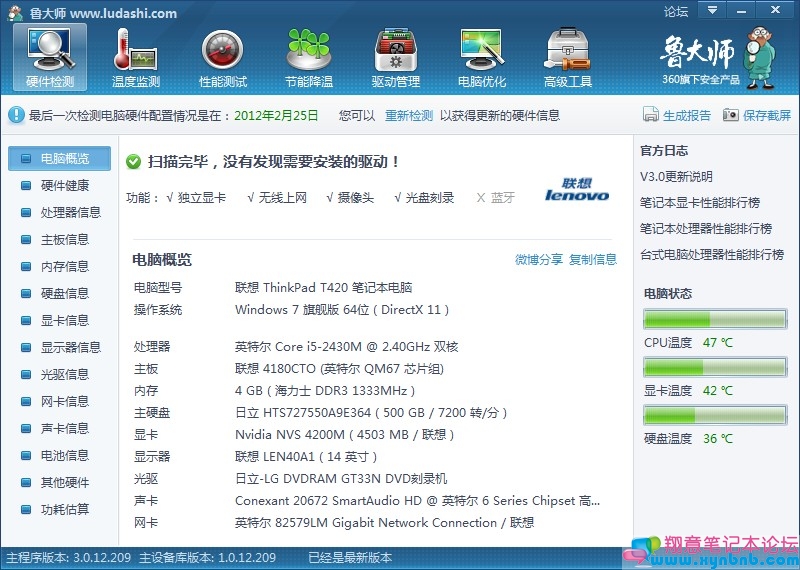
Task: Open the title bar dropdown menu arrow
Action: click(x=712, y=10)
